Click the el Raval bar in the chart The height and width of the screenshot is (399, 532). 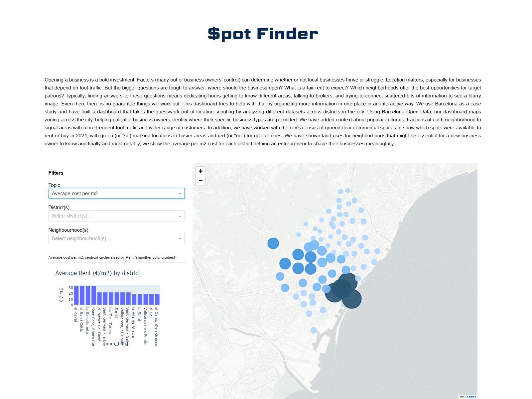pyautogui.click(x=76, y=294)
